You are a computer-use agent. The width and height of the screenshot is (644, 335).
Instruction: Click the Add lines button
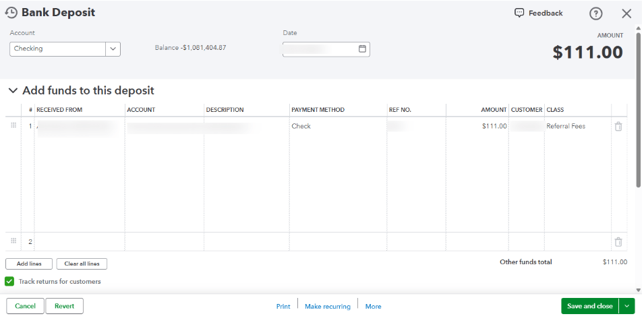point(29,264)
